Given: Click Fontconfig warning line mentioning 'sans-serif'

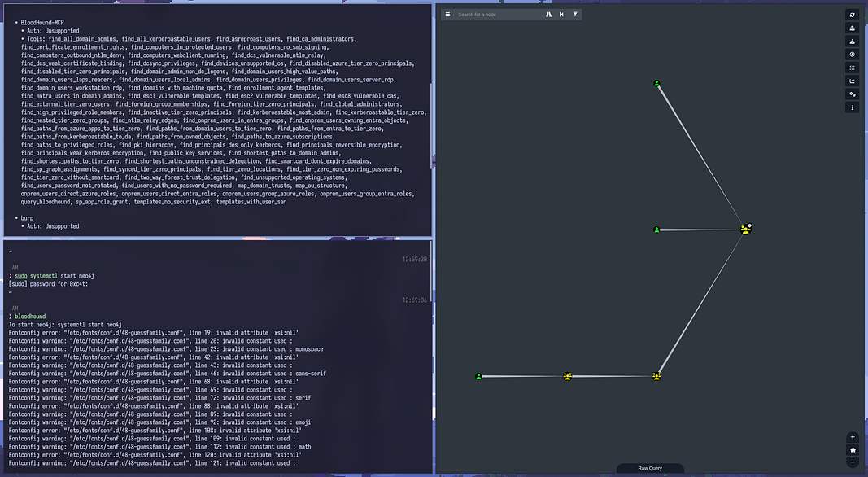Looking at the screenshot, I should click(168, 374).
